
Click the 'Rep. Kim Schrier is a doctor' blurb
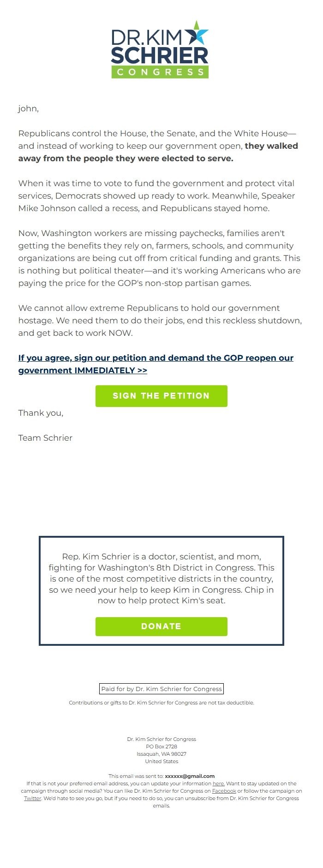click(x=161, y=578)
